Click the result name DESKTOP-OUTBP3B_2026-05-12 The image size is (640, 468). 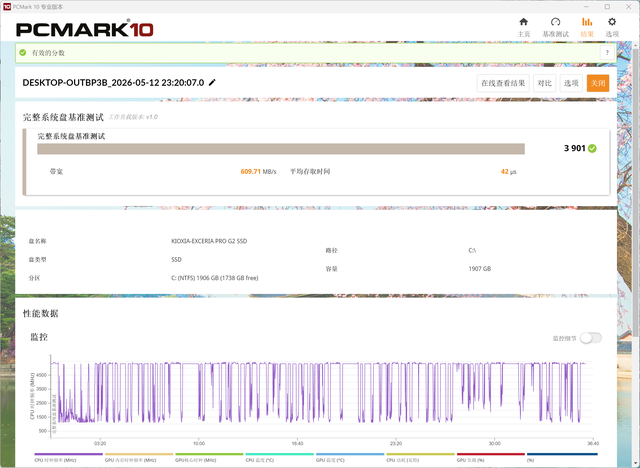(113, 83)
